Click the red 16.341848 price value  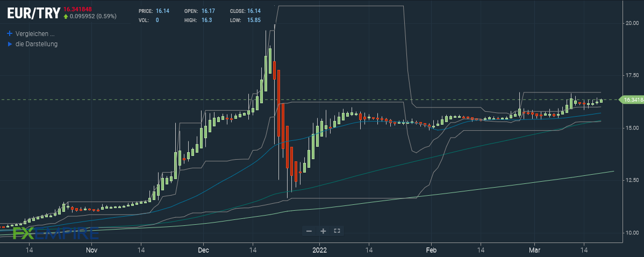click(x=77, y=9)
